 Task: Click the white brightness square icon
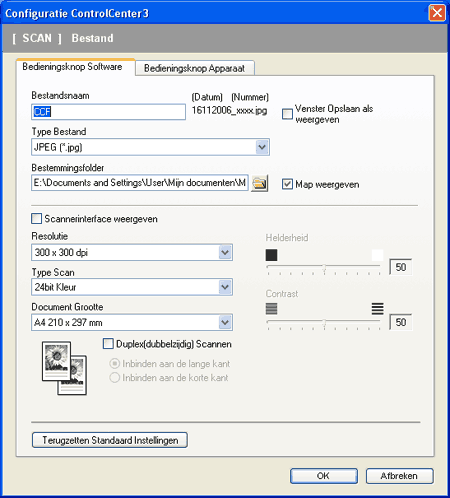click(377, 255)
